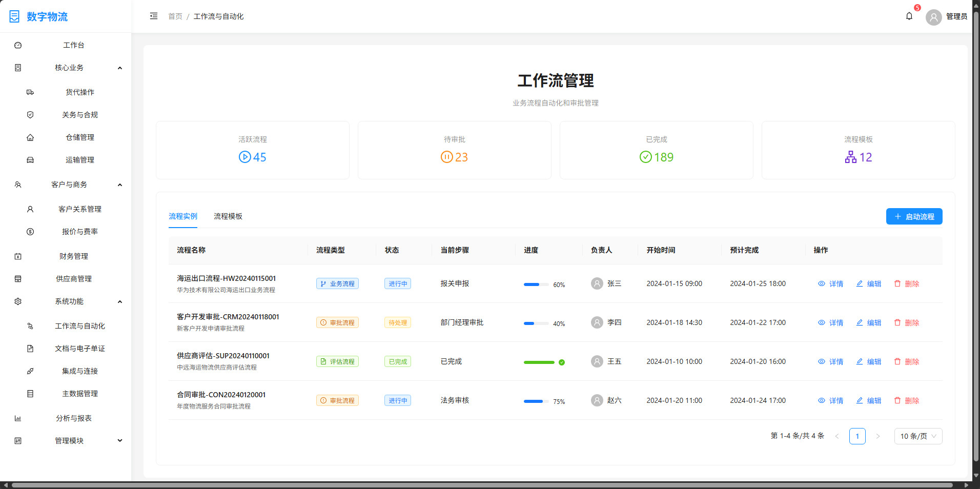Click the 75% progress bar of 合同审批
This screenshot has width=980, height=489.
pyautogui.click(x=535, y=401)
